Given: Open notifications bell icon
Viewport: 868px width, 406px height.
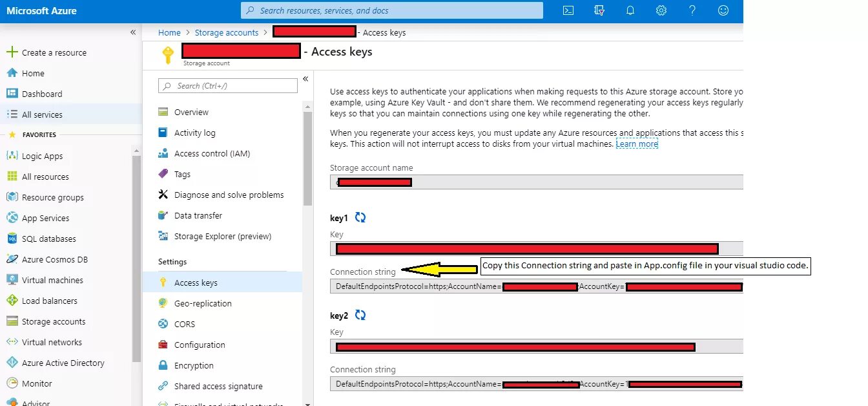Looking at the screenshot, I should pos(630,10).
